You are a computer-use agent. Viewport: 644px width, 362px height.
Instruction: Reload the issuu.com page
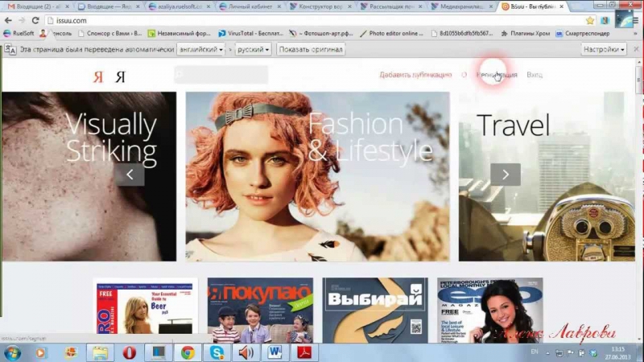point(35,20)
